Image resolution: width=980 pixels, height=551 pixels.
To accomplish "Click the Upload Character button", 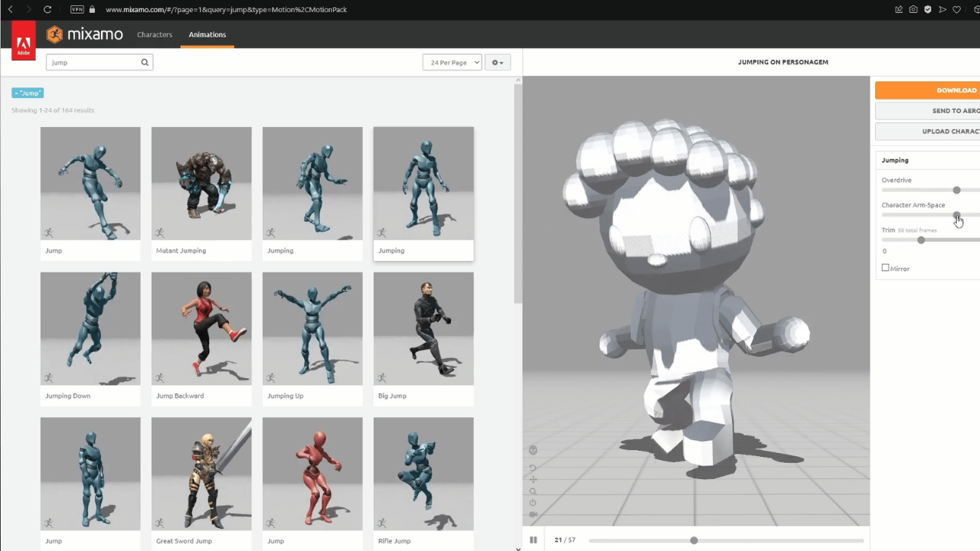I will click(x=927, y=131).
